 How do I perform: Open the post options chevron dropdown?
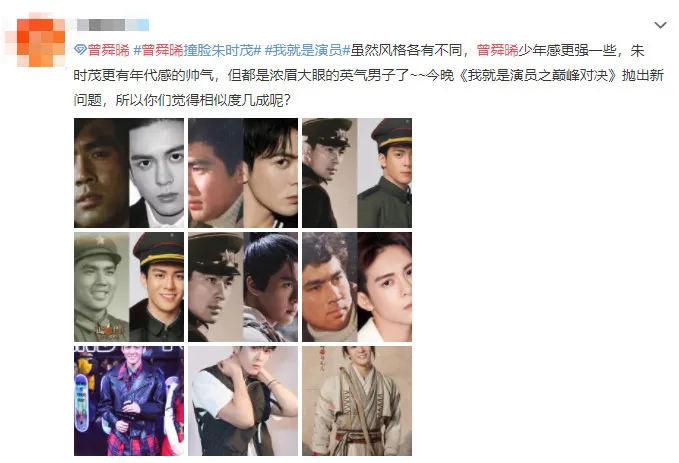660,25
